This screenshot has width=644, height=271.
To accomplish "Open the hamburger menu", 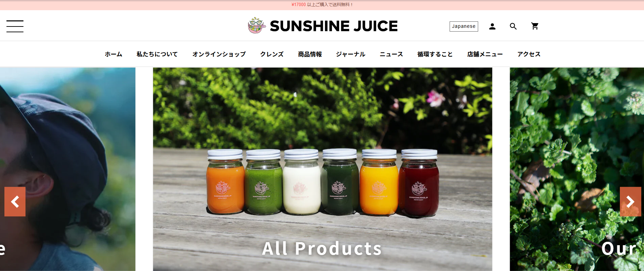I will (x=15, y=26).
